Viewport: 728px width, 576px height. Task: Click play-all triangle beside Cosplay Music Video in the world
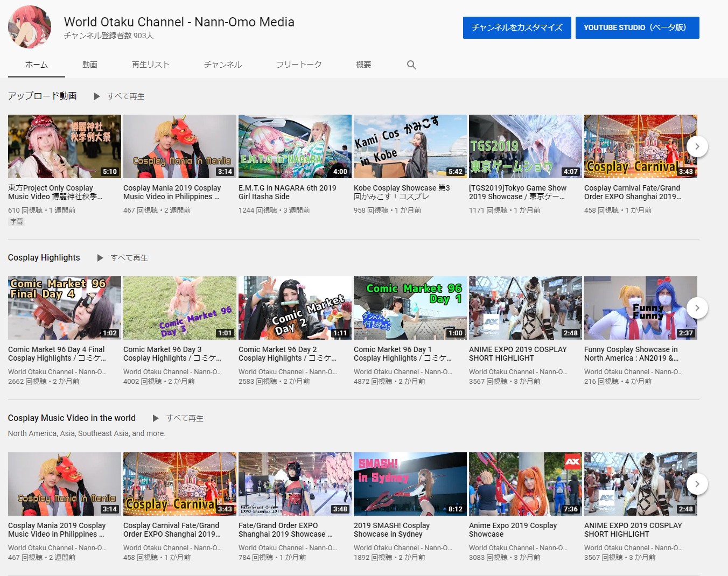tap(156, 418)
